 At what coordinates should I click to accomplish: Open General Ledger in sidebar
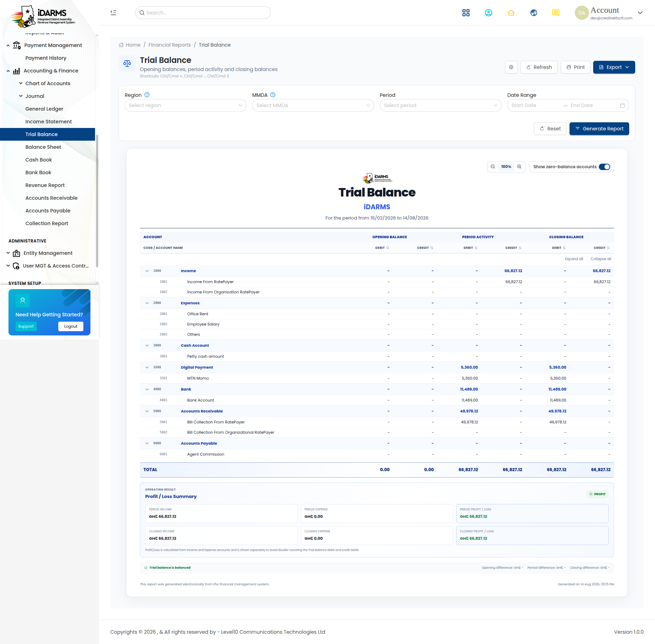coord(44,109)
